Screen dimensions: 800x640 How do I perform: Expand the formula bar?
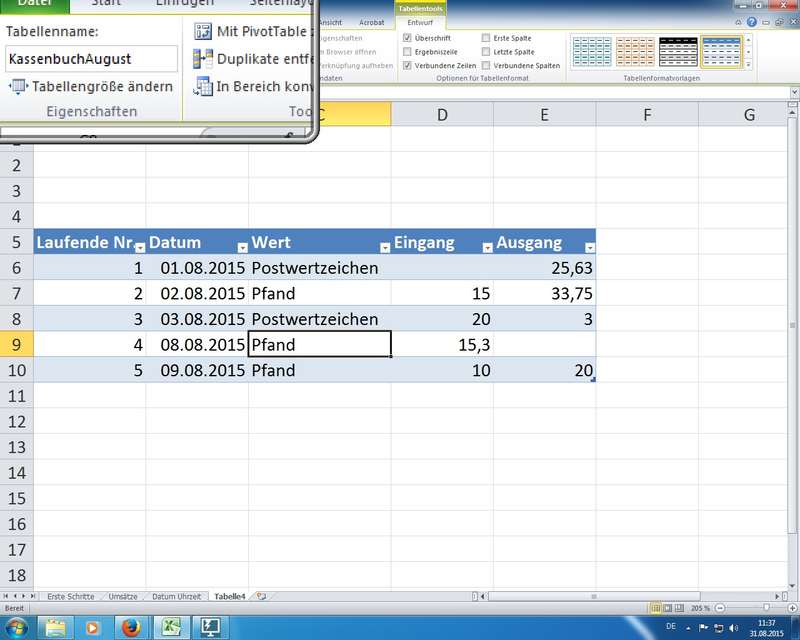pos(794,92)
